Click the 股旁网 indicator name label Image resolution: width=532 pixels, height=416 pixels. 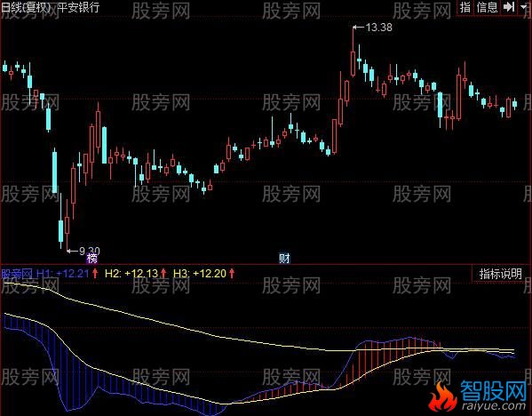click(17, 274)
